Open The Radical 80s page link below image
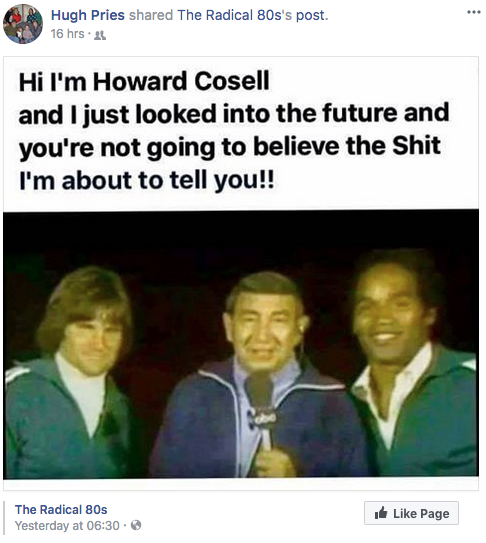 point(61,509)
